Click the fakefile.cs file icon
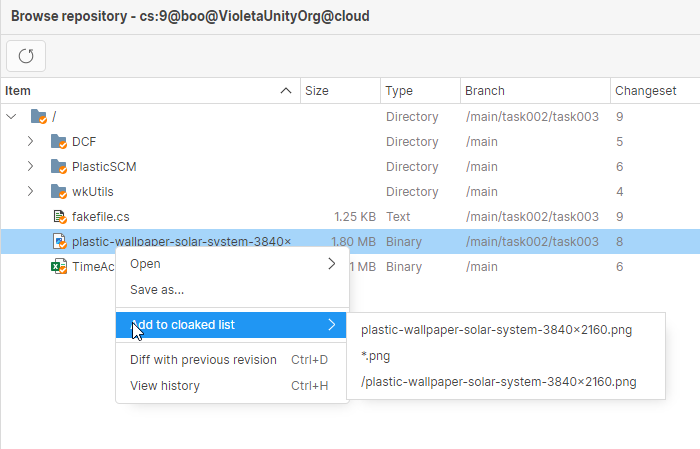 coord(59,217)
